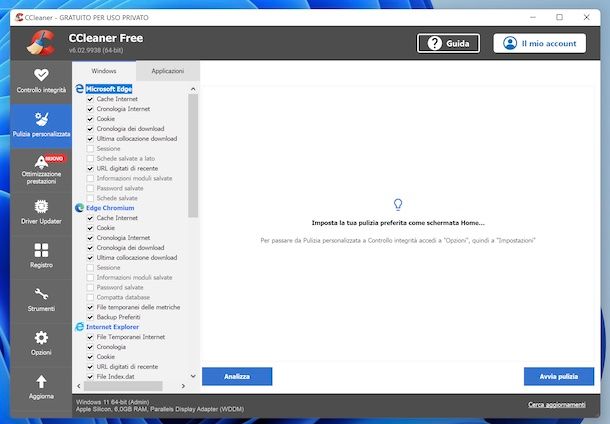Open the Registro grid icon

[41, 251]
